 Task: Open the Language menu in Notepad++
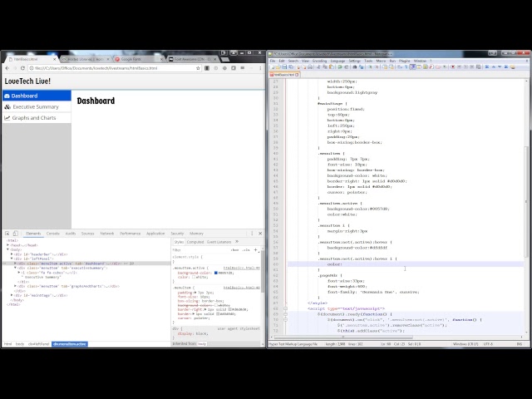click(337, 61)
